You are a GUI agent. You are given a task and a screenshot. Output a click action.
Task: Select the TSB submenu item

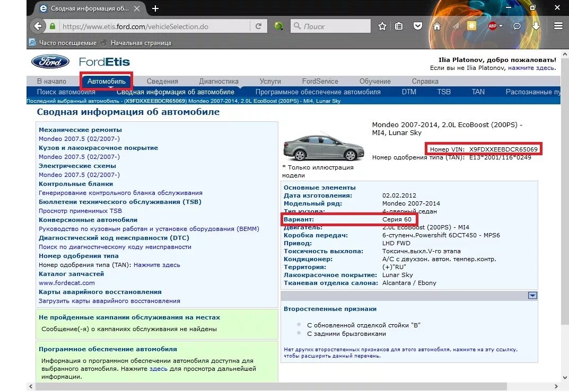tap(444, 92)
